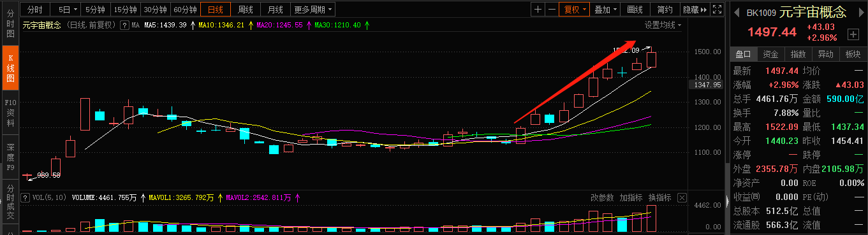Hide side panel using 隐藏 button

[695, 10]
